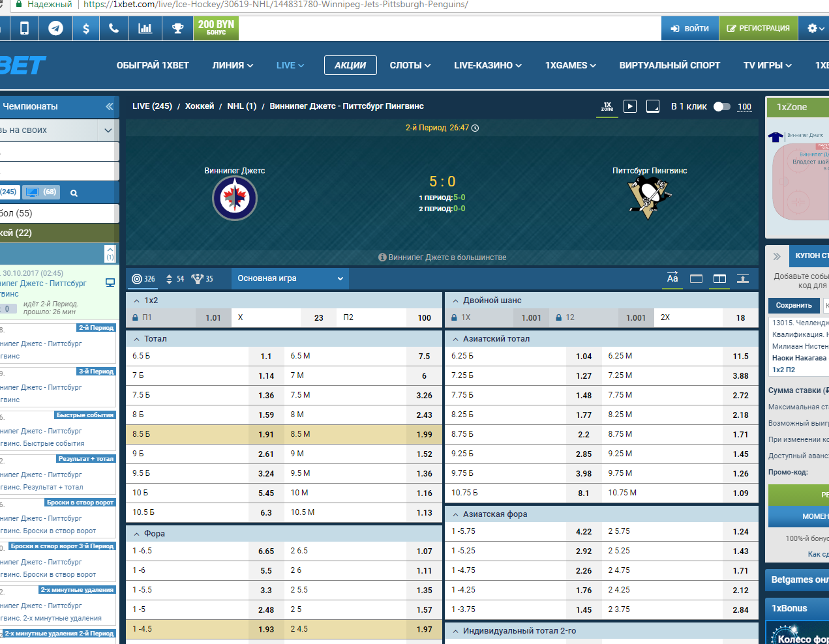Click ОБЫГРАЙ 1XBET menu item
The image size is (829, 644).
coord(153,65)
